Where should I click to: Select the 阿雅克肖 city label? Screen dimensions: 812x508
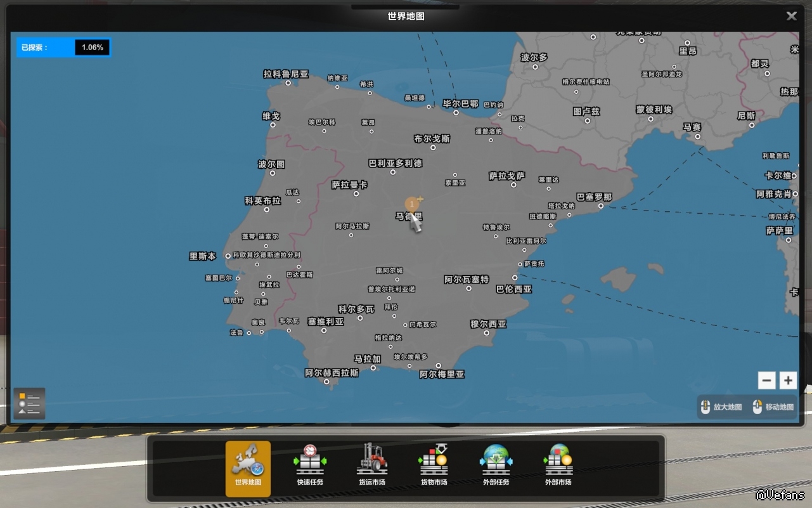pos(774,195)
